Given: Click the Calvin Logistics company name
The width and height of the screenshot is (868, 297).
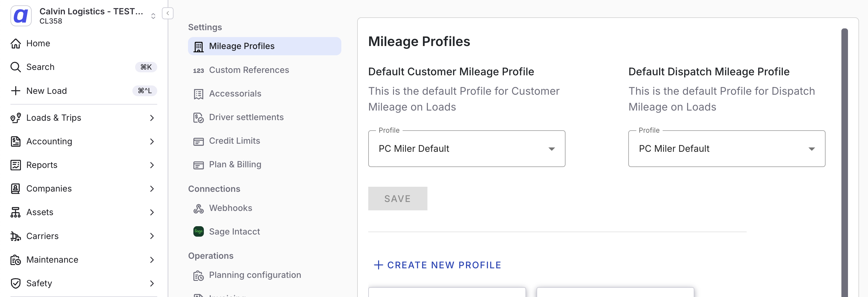Looking at the screenshot, I should coord(91,11).
